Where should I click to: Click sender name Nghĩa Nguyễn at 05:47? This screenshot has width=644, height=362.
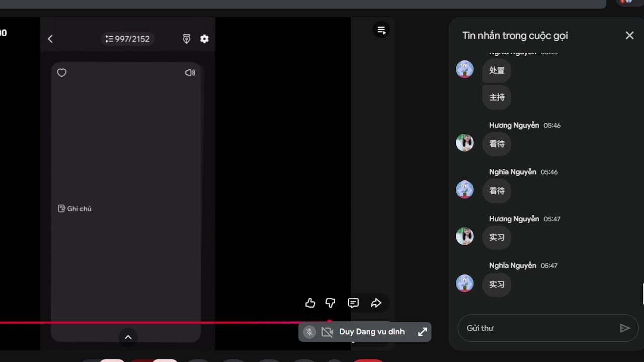click(512, 265)
